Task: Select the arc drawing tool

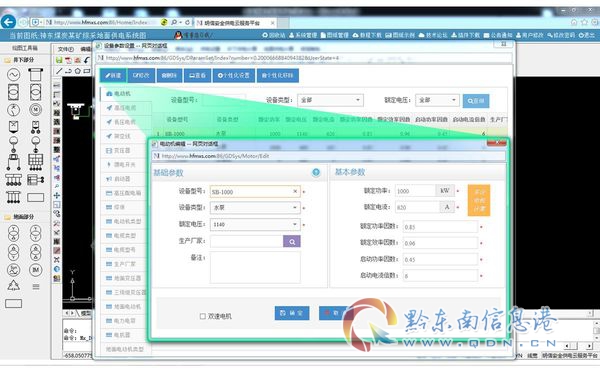Action: (x=68, y=71)
